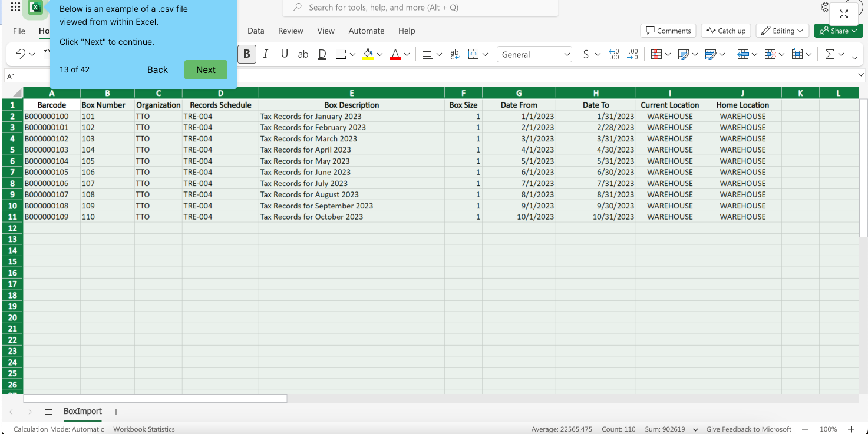The image size is (868, 434).
Task: Click the Wrap Text icon
Action: (455, 54)
